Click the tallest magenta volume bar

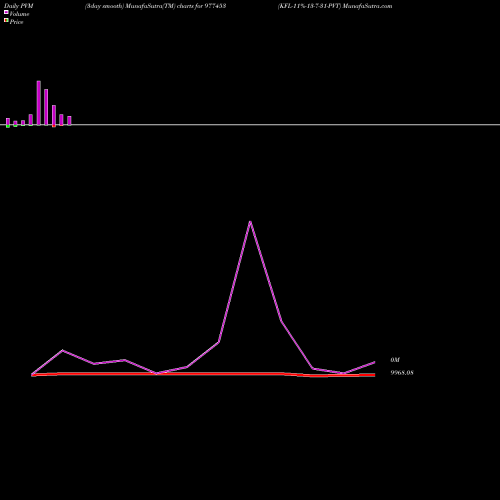pyautogui.click(x=39, y=103)
